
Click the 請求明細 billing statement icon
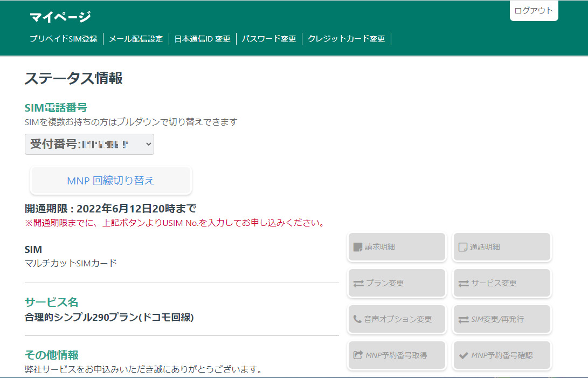tap(357, 247)
